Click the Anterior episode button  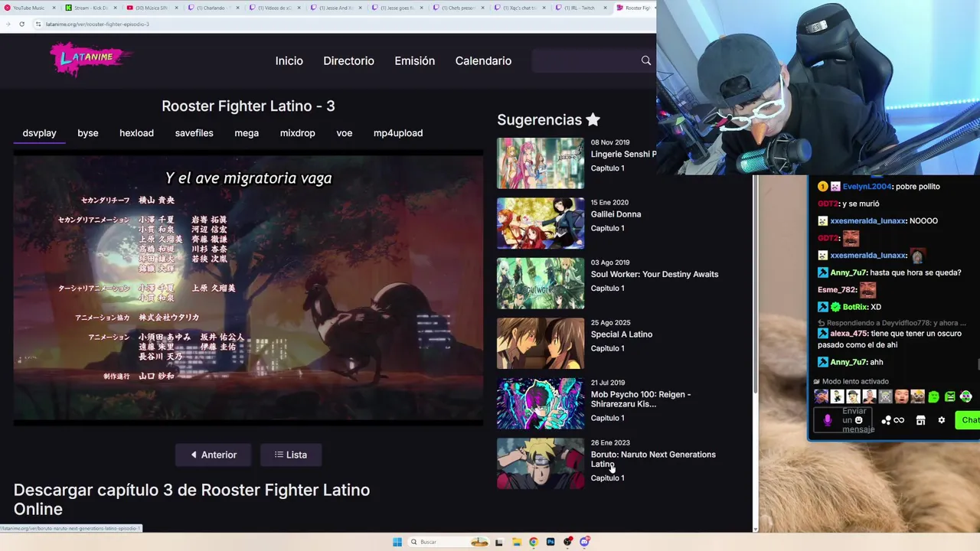click(x=214, y=455)
